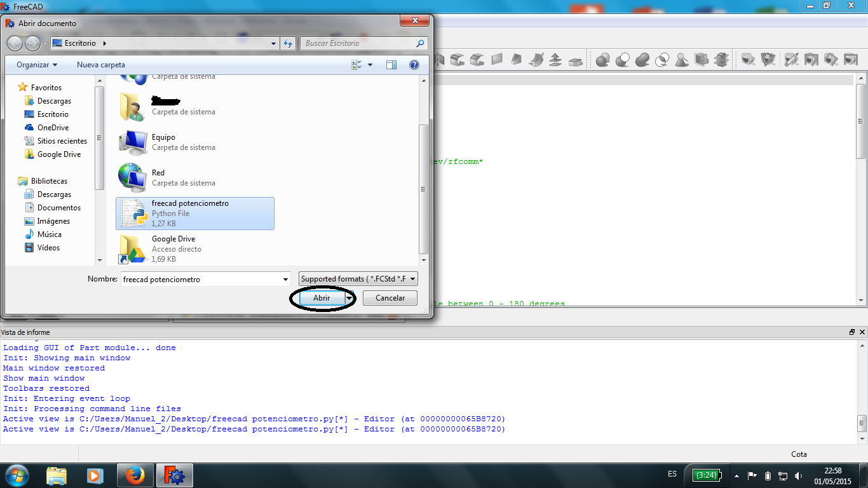Open Descargas under Favoritos
This screenshot has width=868, height=488.
(54, 101)
